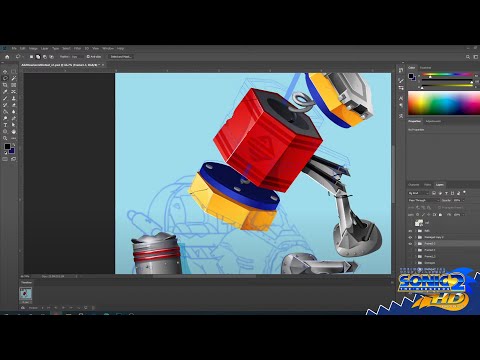Switch to the Adjustments tab

click(433, 121)
